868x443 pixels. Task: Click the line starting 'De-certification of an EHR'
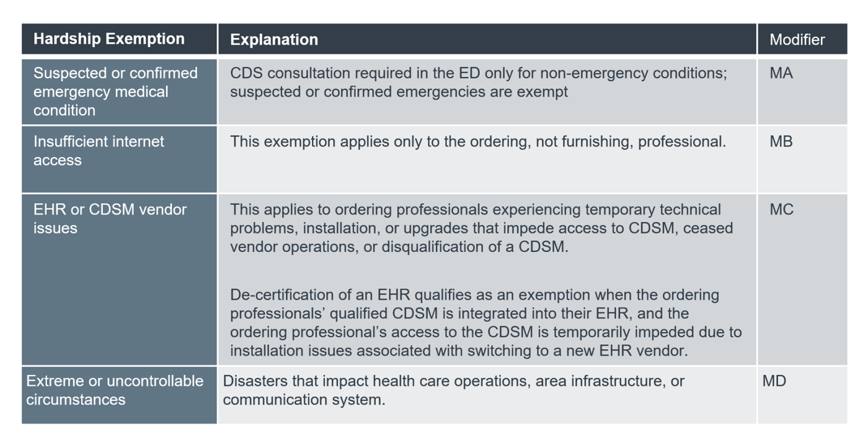point(474,295)
